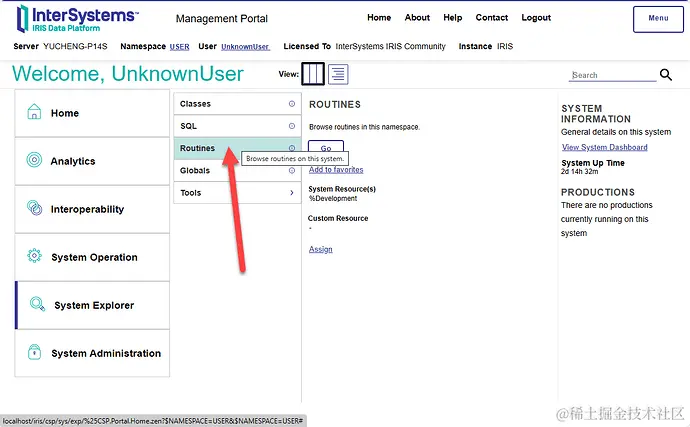
Task: Click the Welcome, UnknownUser heading
Action: (x=128, y=74)
